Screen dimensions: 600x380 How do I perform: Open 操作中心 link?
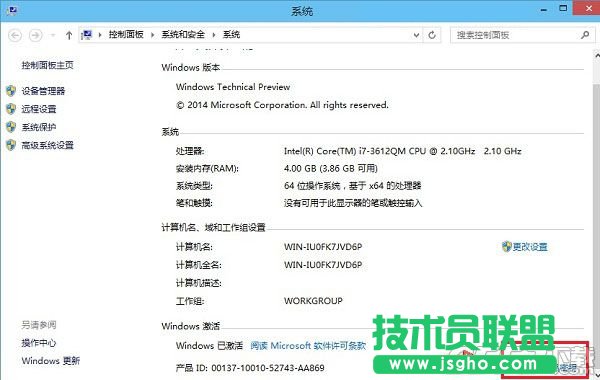[x=39, y=343]
